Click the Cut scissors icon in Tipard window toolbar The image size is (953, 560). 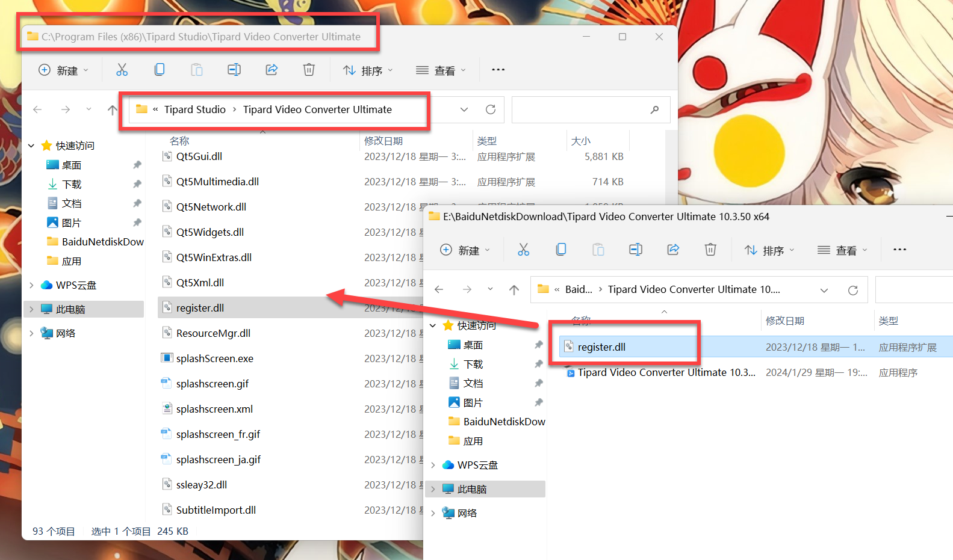(x=122, y=70)
